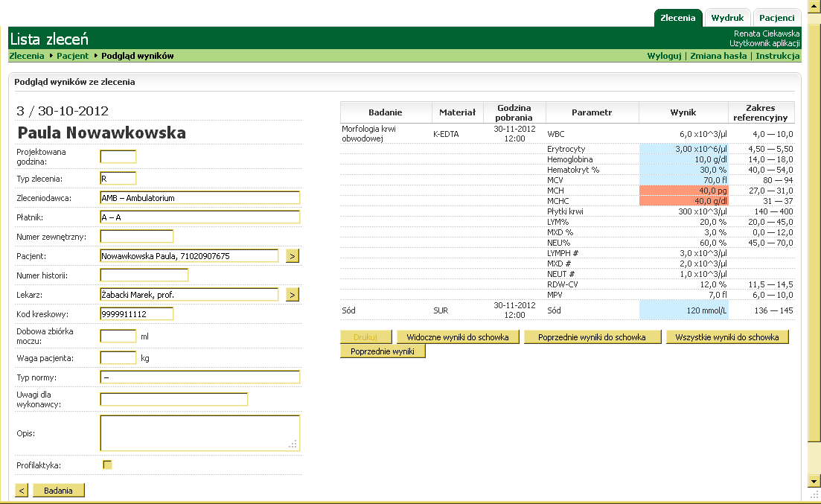Click the back arrow button beside Badania
This screenshot has height=504, width=821.
(22, 491)
